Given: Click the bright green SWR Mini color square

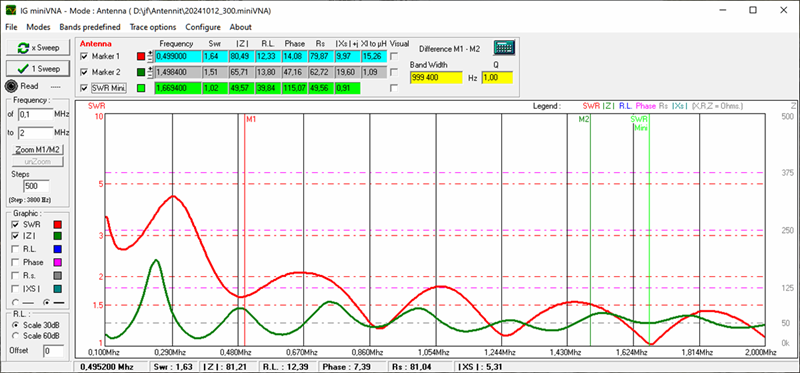Looking at the screenshot, I should [141, 88].
